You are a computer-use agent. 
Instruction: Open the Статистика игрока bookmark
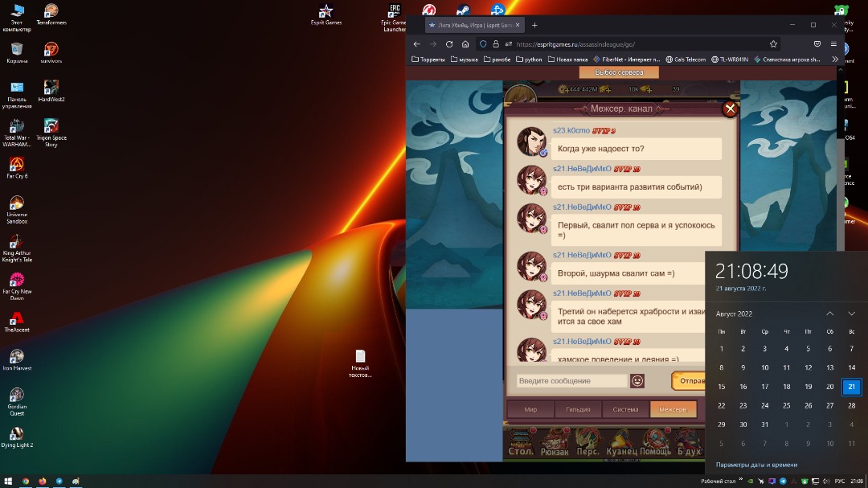(787, 59)
